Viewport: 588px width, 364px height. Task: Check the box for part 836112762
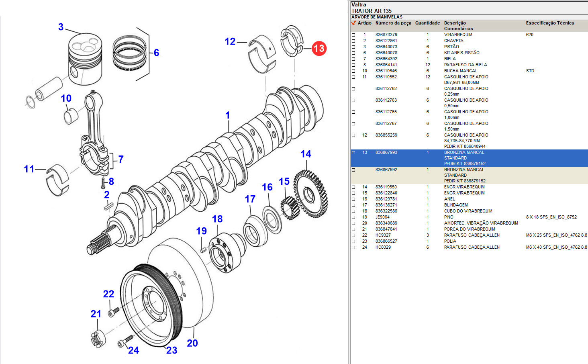[x=353, y=89]
